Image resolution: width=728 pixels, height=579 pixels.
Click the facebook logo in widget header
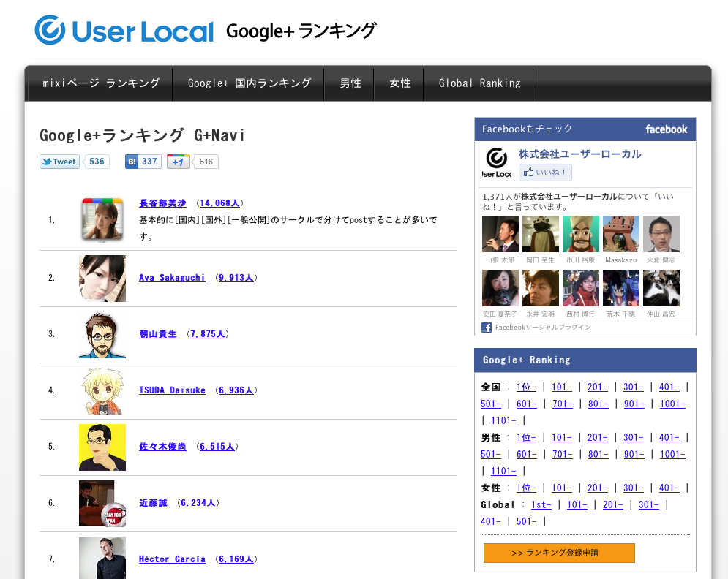(667, 129)
